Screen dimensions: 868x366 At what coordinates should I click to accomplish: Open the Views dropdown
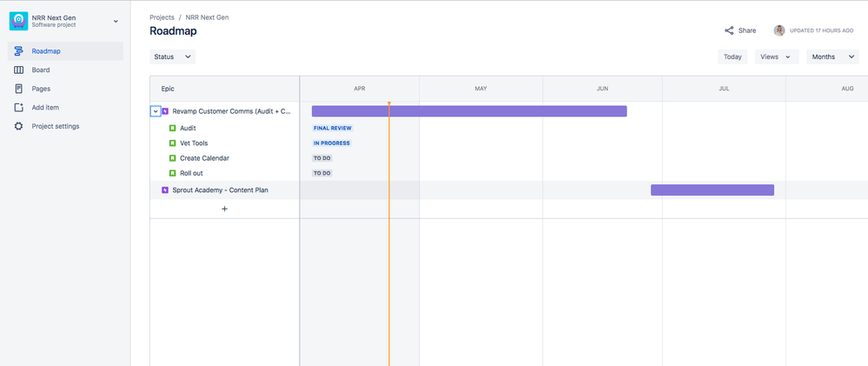click(777, 57)
